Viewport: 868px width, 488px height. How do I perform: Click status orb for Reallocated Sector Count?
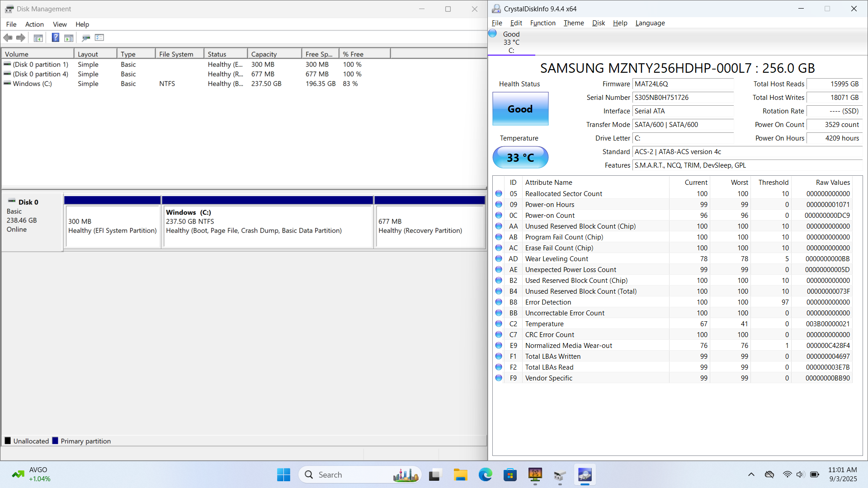pyautogui.click(x=499, y=193)
